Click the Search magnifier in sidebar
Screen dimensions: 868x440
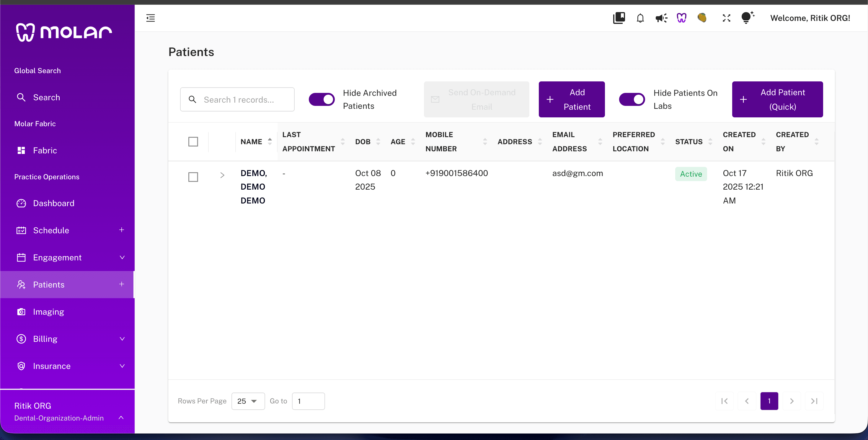pos(21,97)
